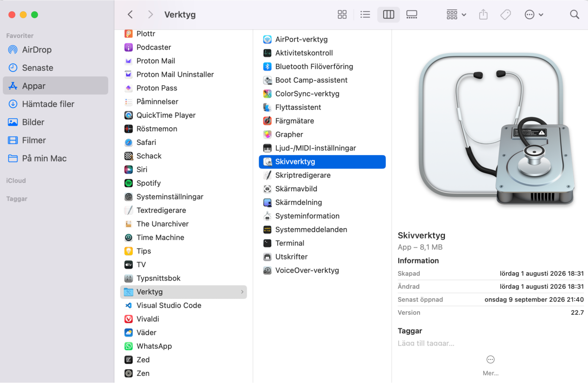Select På min Mac in sidebar

[x=55, y=158]
